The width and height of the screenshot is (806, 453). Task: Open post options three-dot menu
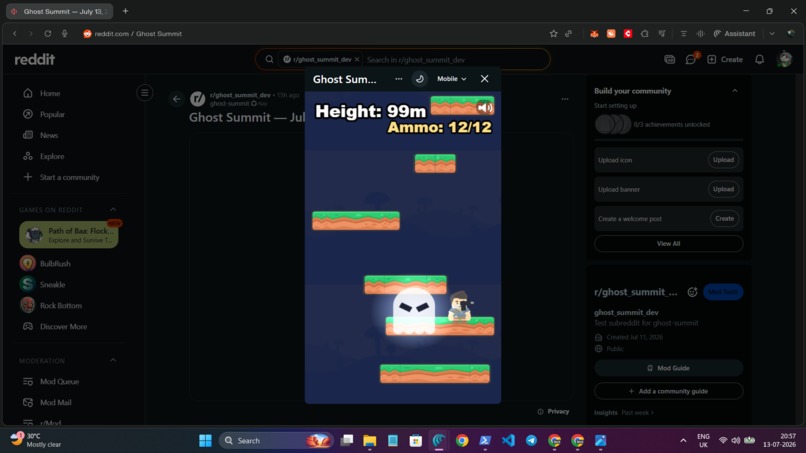pyautogui.click(x=565, y=99)
